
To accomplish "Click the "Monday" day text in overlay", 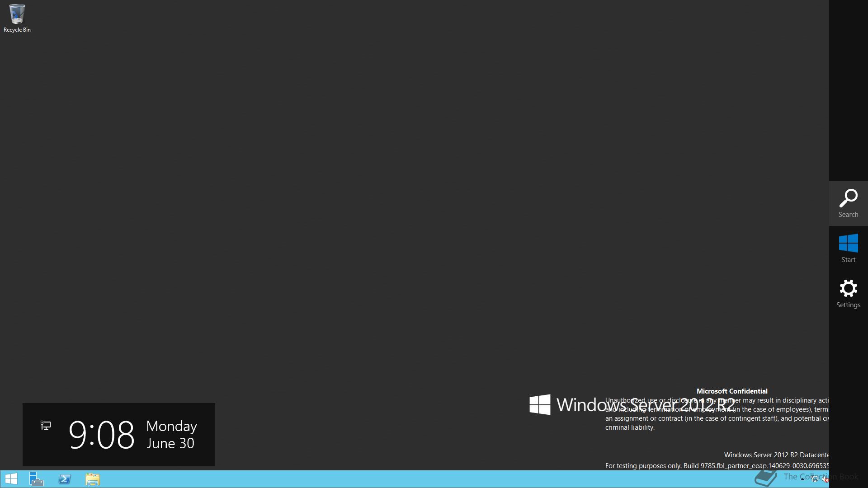I will pyautogui.click(x=172, y=426).
